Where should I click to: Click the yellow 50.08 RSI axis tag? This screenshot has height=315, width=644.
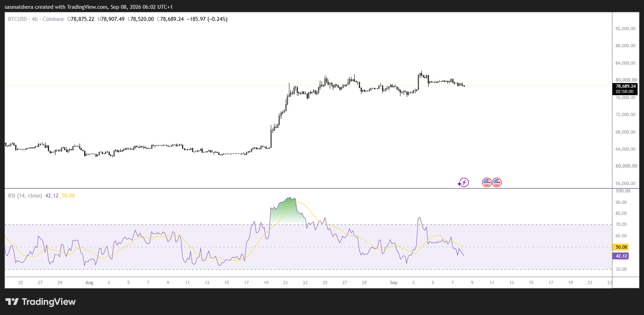tap(621, 247)
